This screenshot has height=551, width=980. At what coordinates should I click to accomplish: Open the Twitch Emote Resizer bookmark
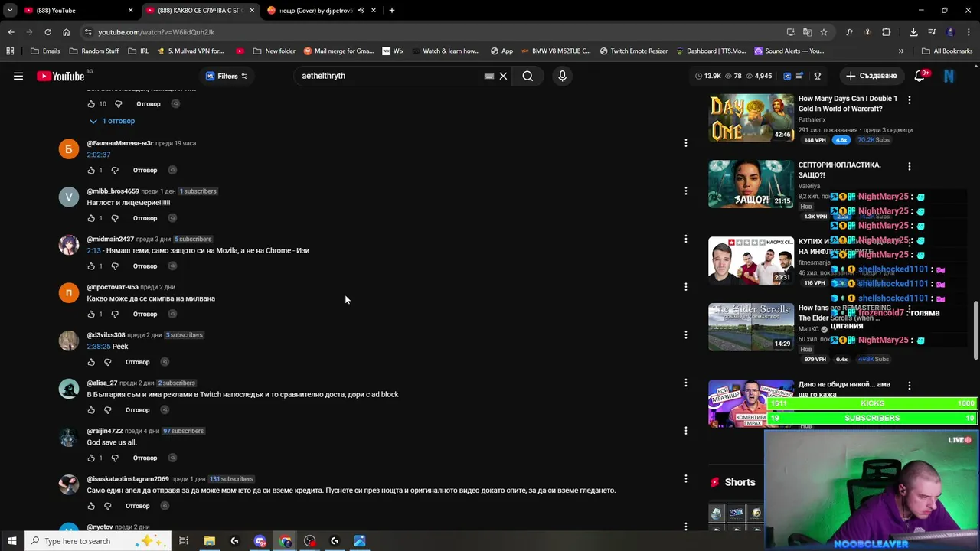(634, 51)
